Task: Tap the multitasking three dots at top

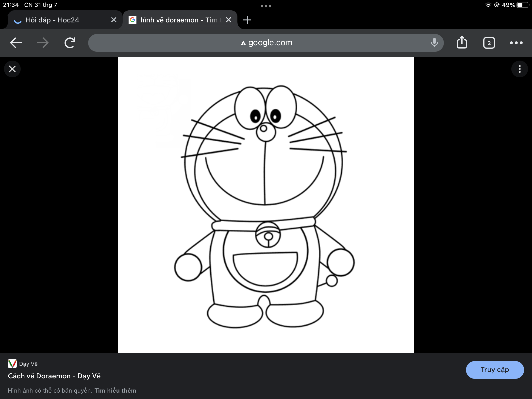Action: pyautogui.click(x=266, y=6)
